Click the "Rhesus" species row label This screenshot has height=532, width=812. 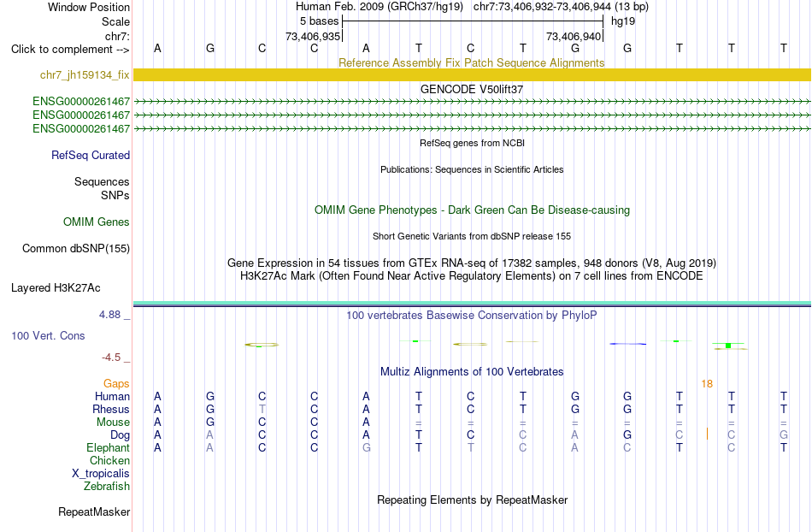(x=111, y=409)
